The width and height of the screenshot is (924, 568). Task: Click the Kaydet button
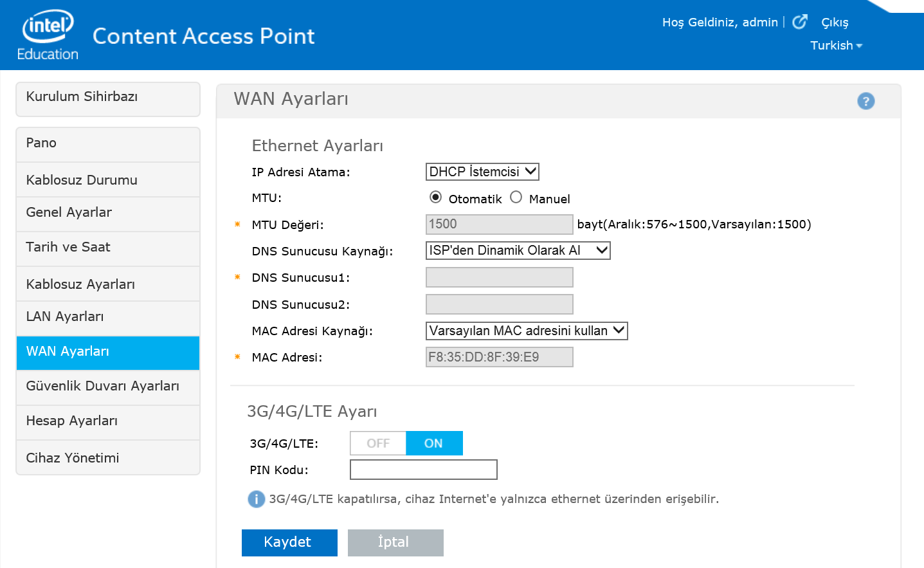click(289, 542)
